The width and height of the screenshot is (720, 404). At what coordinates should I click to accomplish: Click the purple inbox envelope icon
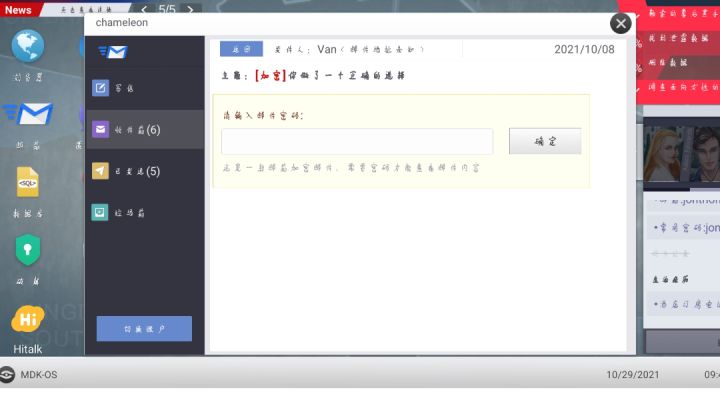tap(100, 129)
